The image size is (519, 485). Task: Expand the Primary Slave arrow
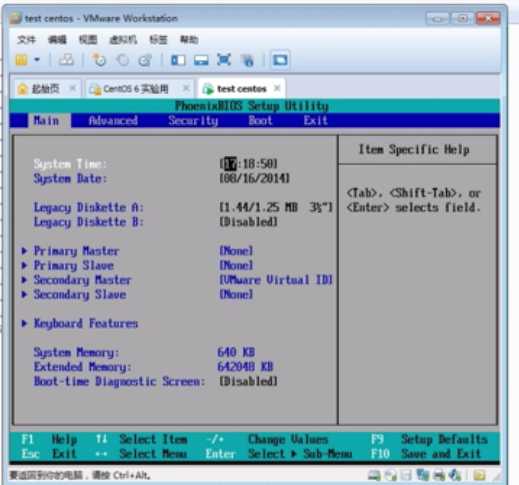point(24,266)
